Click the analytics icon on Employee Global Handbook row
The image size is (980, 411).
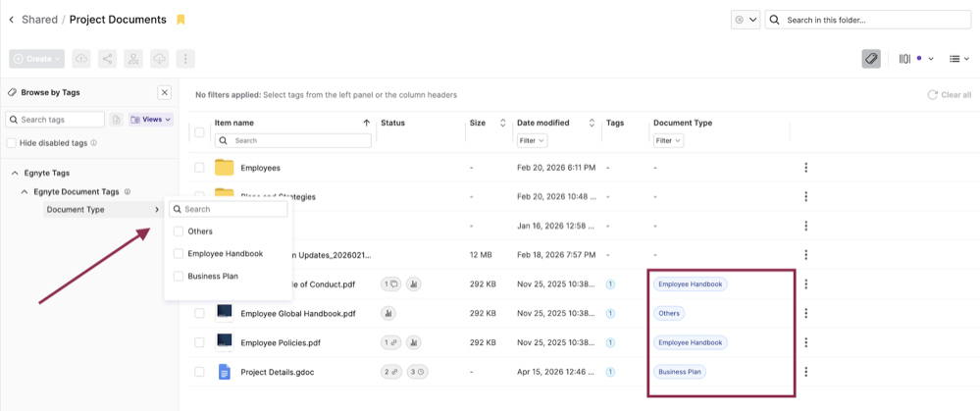pyautogui.click(x=388, y=314)
